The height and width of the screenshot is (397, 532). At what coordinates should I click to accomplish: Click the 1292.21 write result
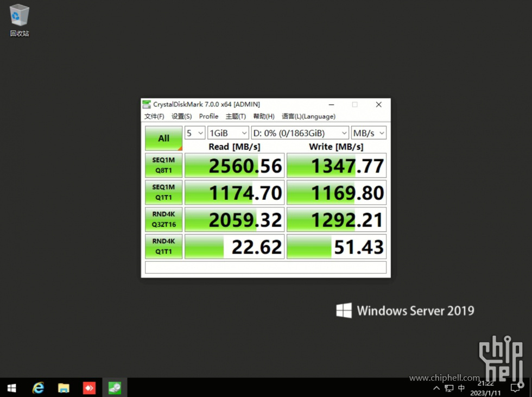pyautogui.click(x=337, y=219)
